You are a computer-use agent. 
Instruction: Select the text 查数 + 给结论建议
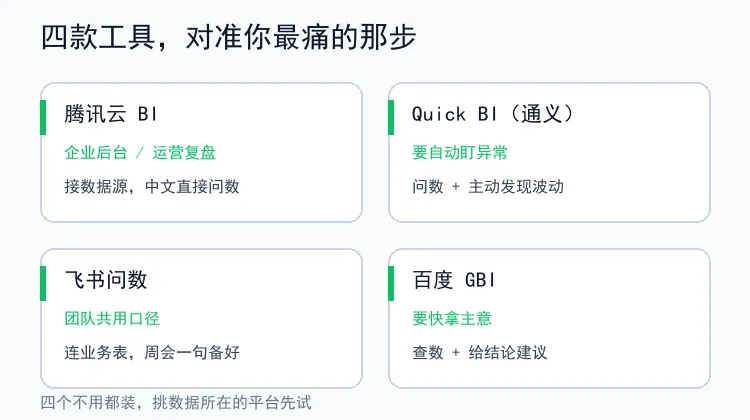(479, 353)
